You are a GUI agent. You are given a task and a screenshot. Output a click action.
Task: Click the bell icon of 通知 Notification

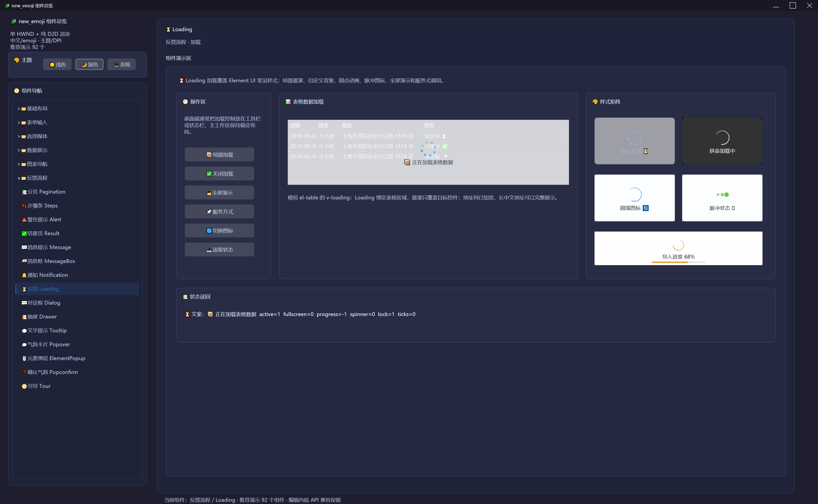click(24, 275)
